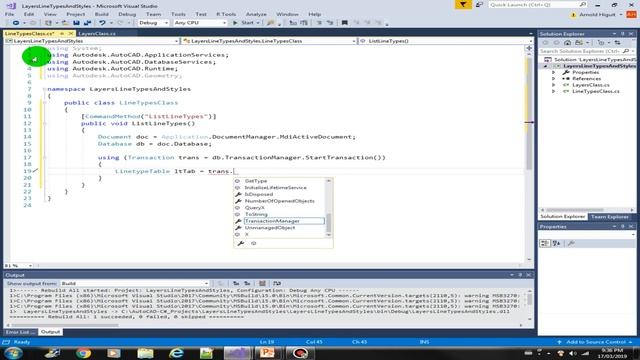Open the Analyze menu

256,14
